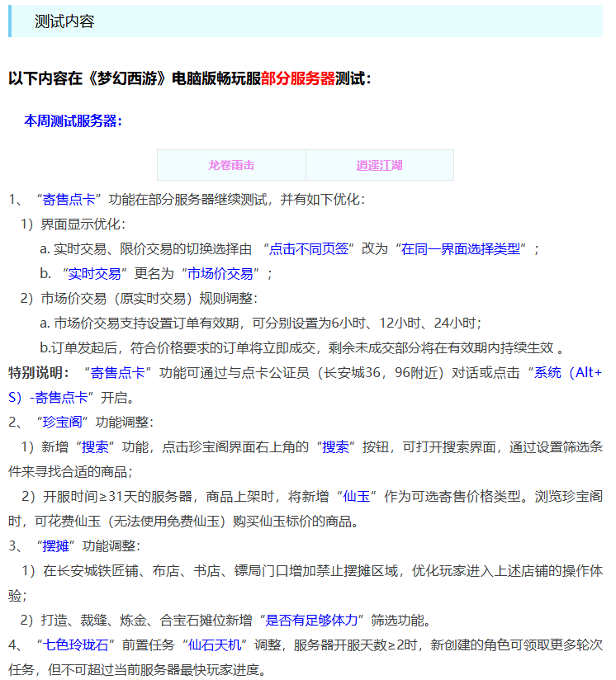
Task: Click blue text 点击不同页签
Action: [x=309, y=249]
